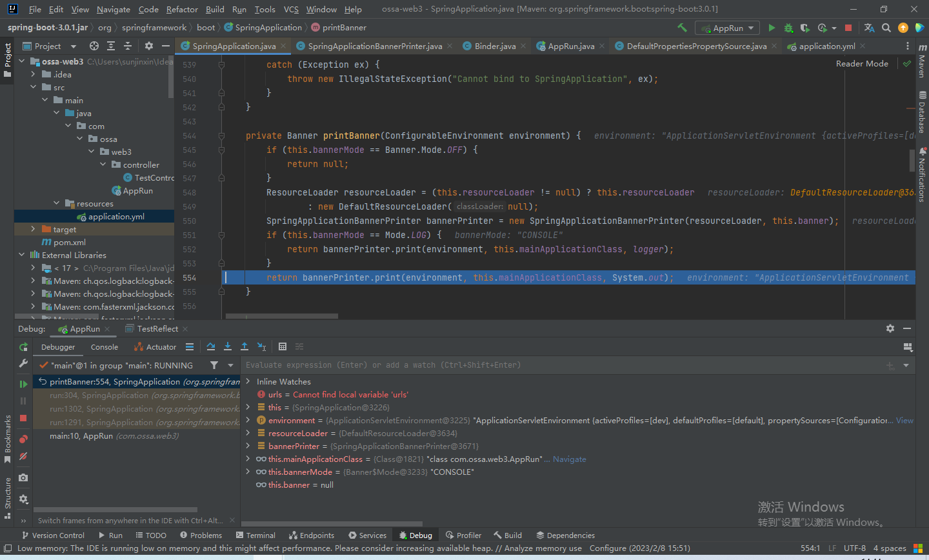The image size is (929, 560).
Task: Expand the target folder
Action: [x=33, y=229]
